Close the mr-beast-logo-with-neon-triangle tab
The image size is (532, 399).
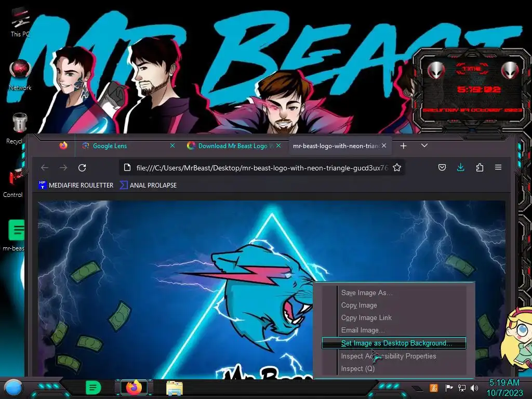click(x=384, y=145)
